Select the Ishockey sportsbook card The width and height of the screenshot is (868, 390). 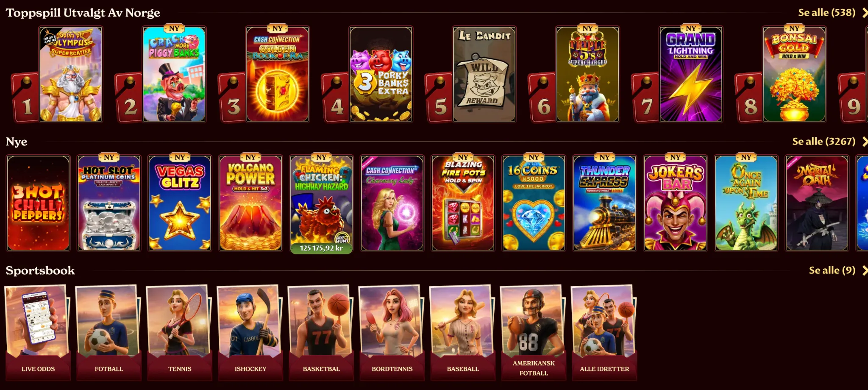(x=250, y=333)
